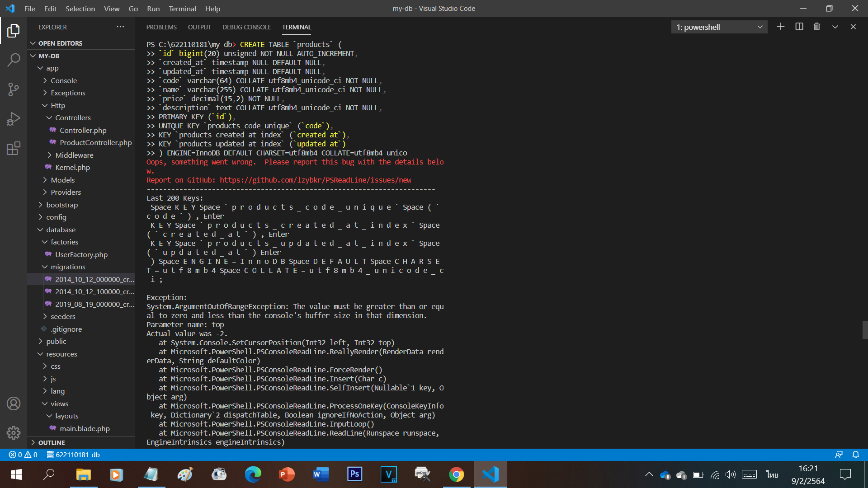
Task: Expand the OUTLINE section
Action: pos(51,442)
